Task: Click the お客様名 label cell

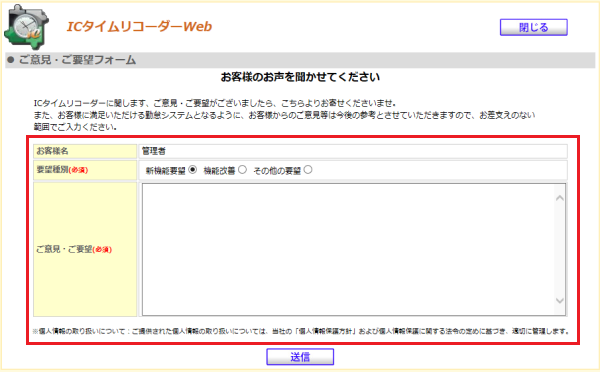Action: (85, 151)
